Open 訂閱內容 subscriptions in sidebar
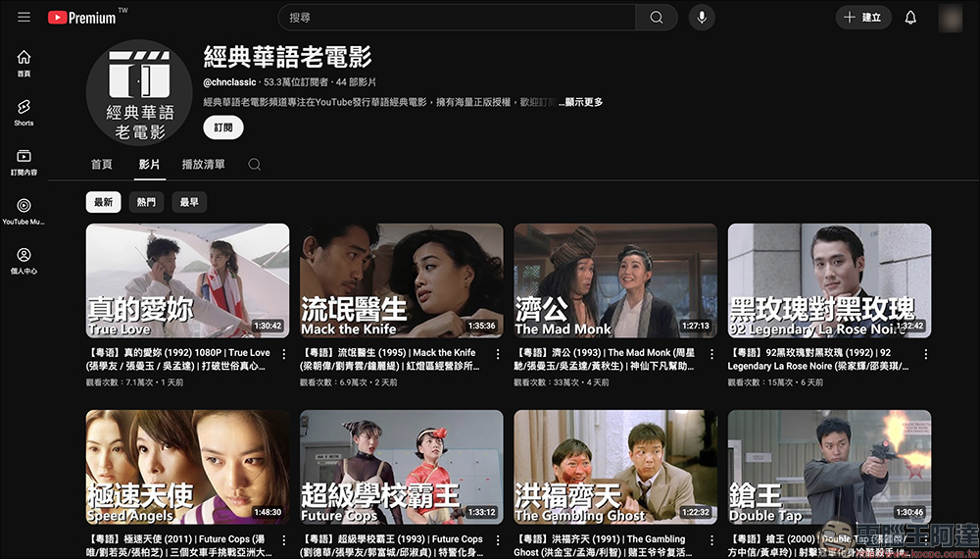 [x=24, y=162]
